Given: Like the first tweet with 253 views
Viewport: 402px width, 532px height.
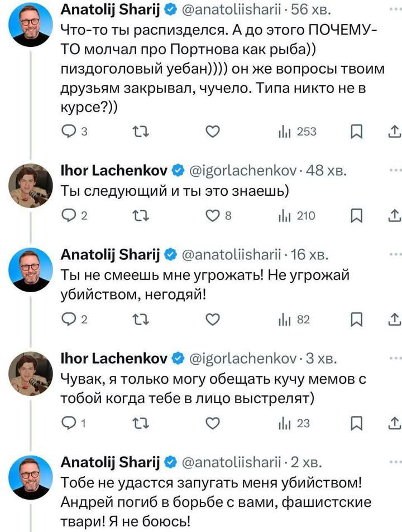Looking at the screenshot, I should pyautogui.click(x=212, y=132).
